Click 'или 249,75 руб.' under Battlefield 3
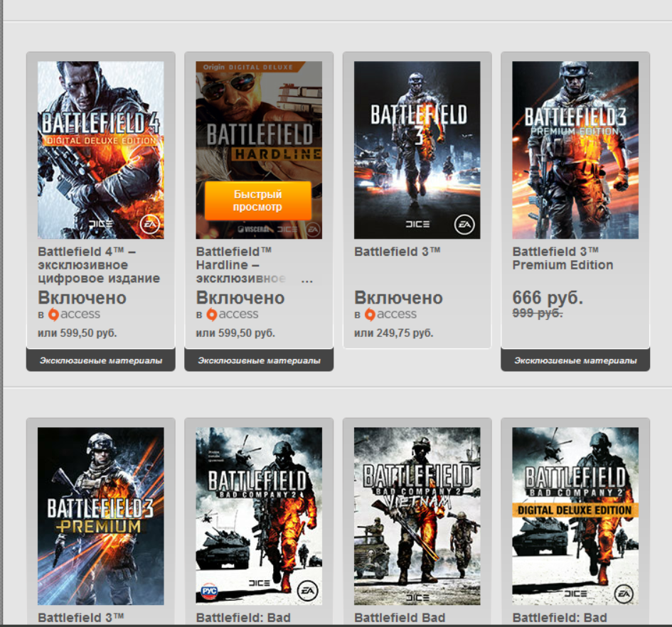 [x=393, y=333]
